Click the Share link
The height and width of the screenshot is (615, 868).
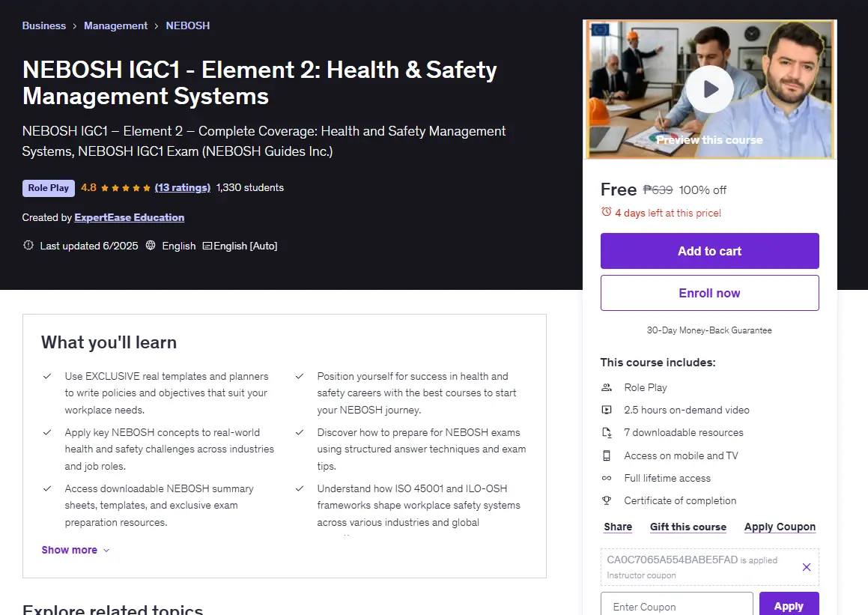[618, 527]
